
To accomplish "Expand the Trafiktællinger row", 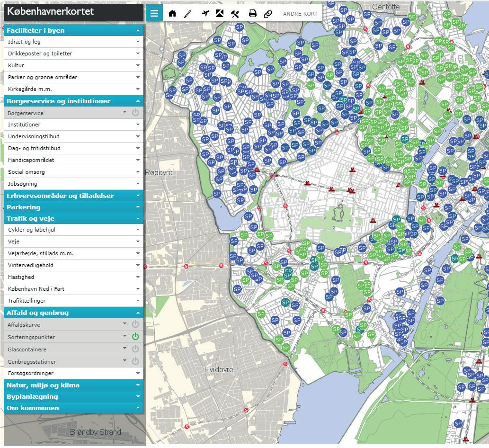I will click(73, 301).
